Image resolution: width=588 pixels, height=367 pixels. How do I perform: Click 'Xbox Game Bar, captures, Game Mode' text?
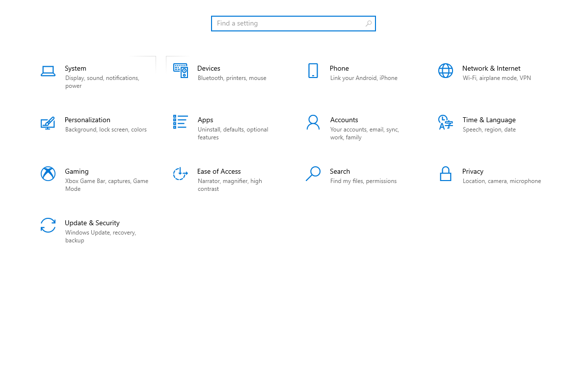(107, 185)
